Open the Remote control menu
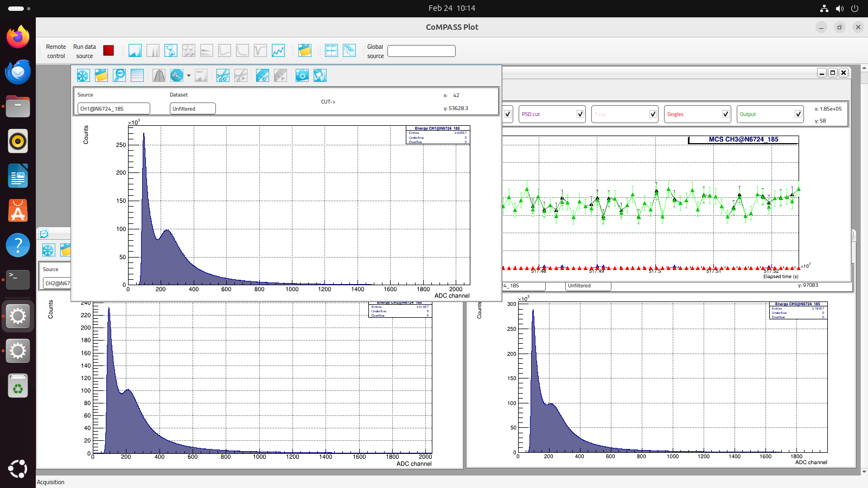 pyautogui.click(x=56, y=51)
